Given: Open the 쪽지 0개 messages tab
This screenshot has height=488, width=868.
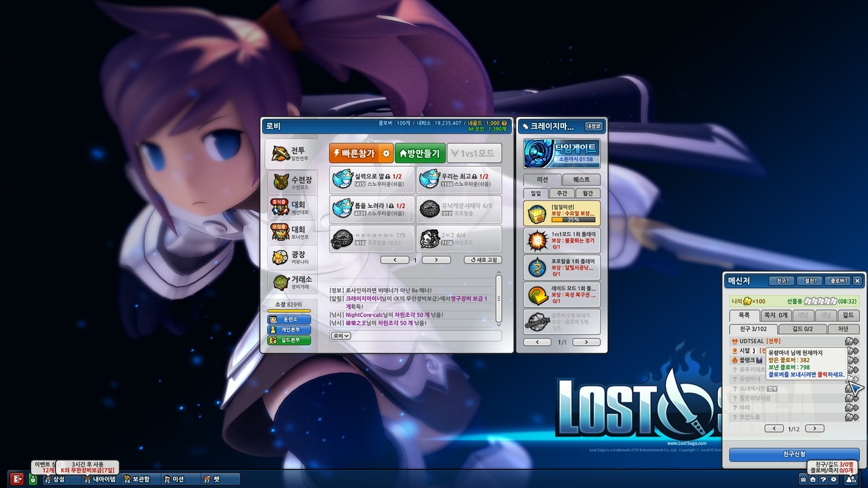Looking at the screenshot, I should tap(775, 315).
